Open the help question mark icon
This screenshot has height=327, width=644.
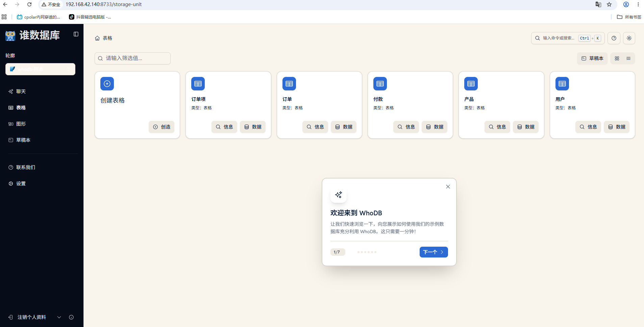click(614, 38)
